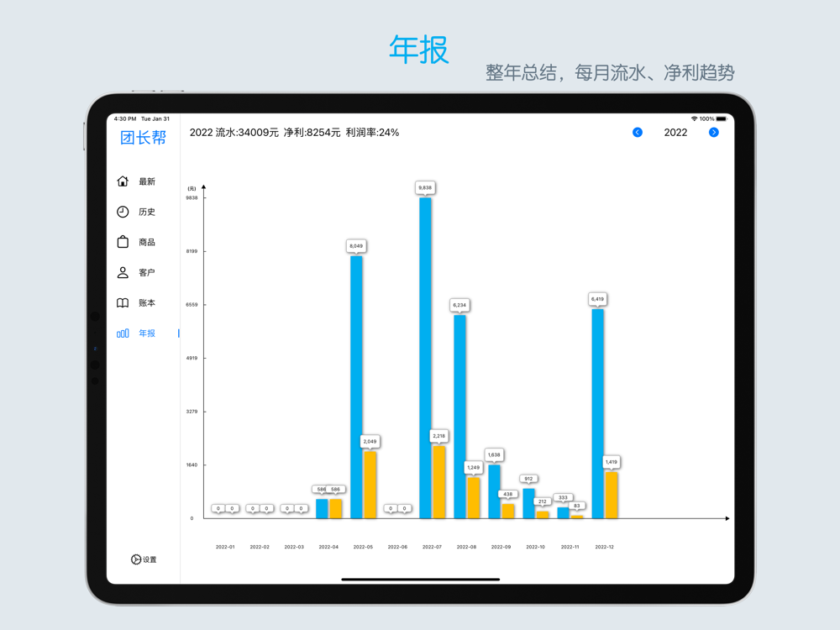Screen dimensions: 840x630
Task: Go to next year with right chevron
Action: coord(713,133)
